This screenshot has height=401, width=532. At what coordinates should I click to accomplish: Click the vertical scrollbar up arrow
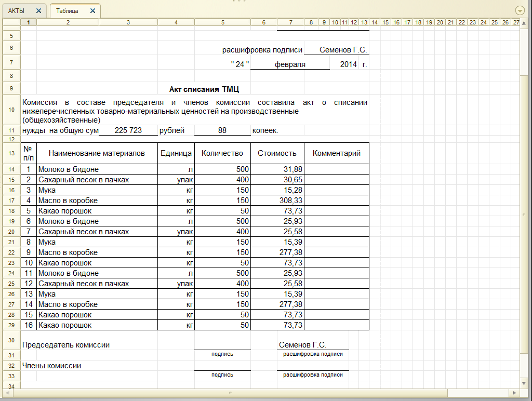(x=524, y=23)
